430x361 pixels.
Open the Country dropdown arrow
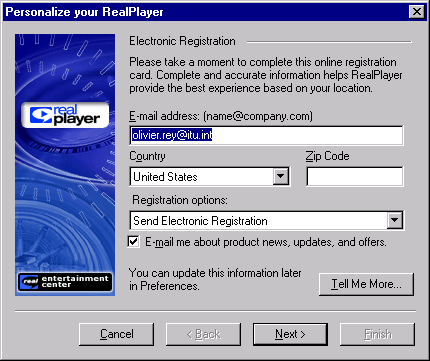pos(281,176)
